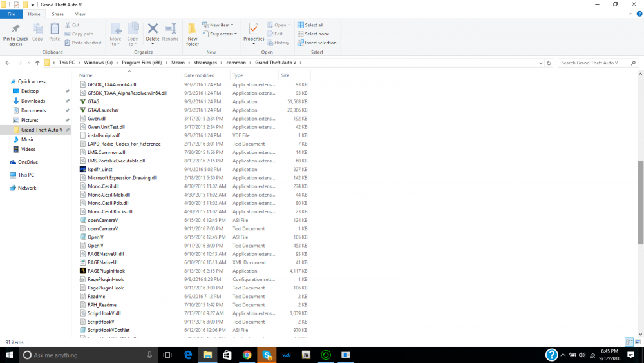This screenshot has height=363, width=644.
Task: Open Quick Access Toolbar customize dropdown
Action: [x=33, y=5]
